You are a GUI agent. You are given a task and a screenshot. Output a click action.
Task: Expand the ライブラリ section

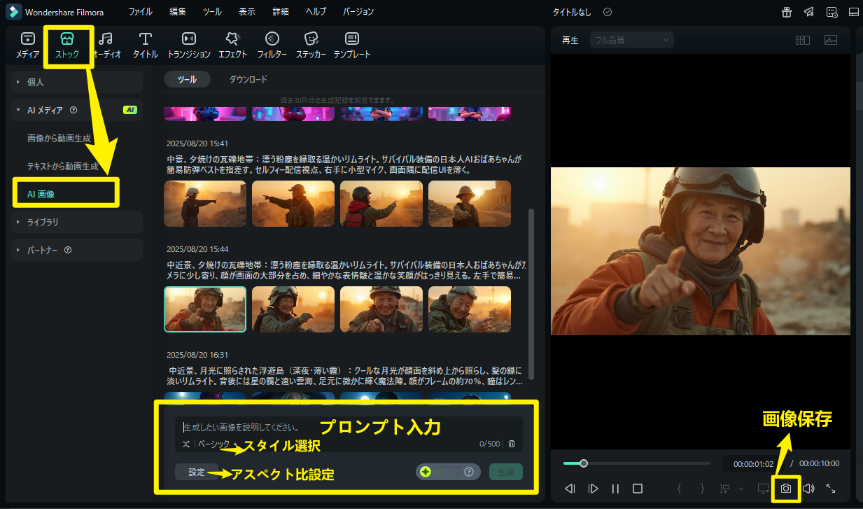click(77, 222)
